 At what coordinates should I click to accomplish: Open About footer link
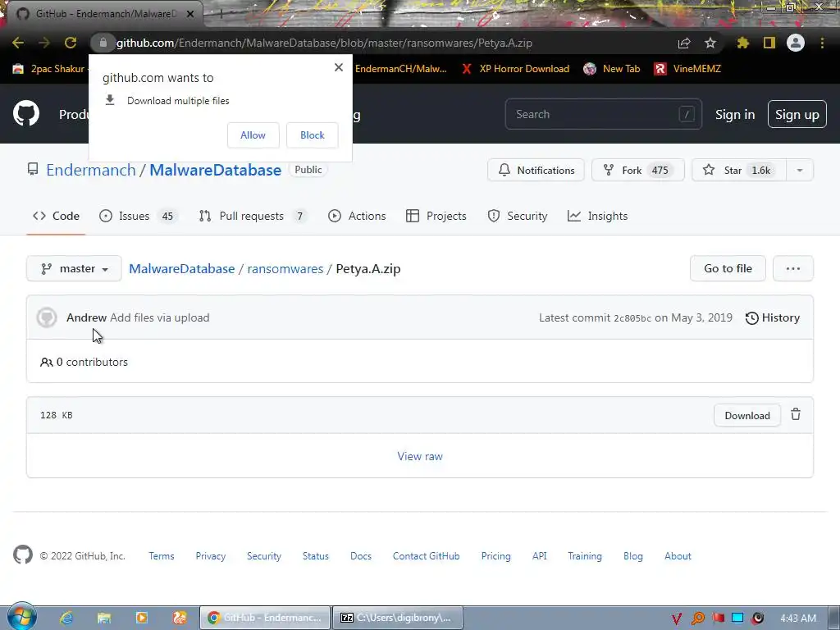click(678, 556)
